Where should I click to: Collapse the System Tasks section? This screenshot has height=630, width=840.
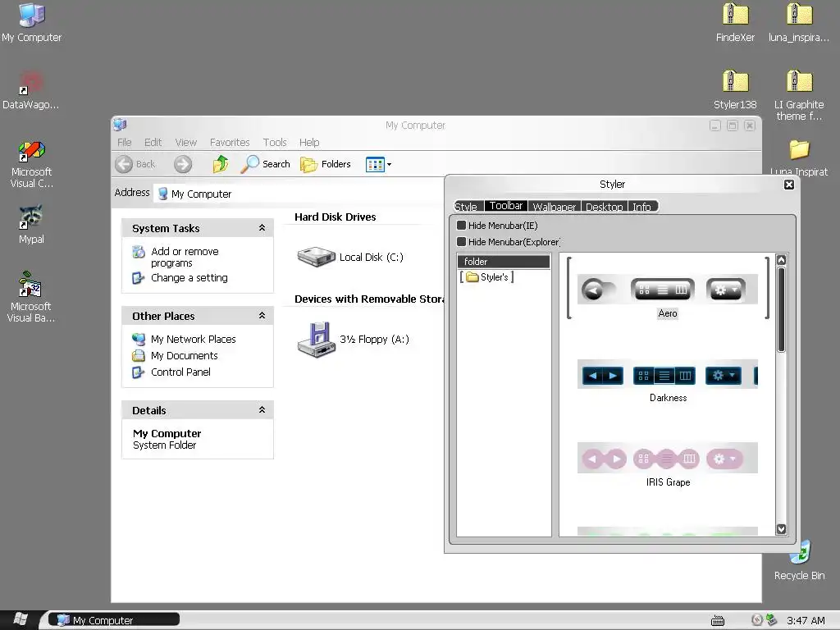coord(262,228)
